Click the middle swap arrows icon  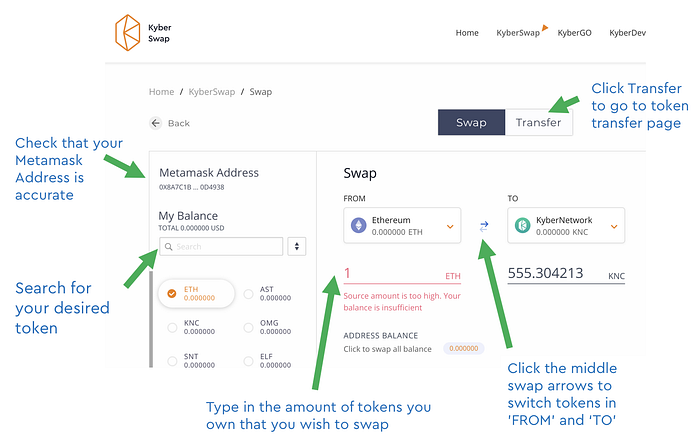[484, 226]
